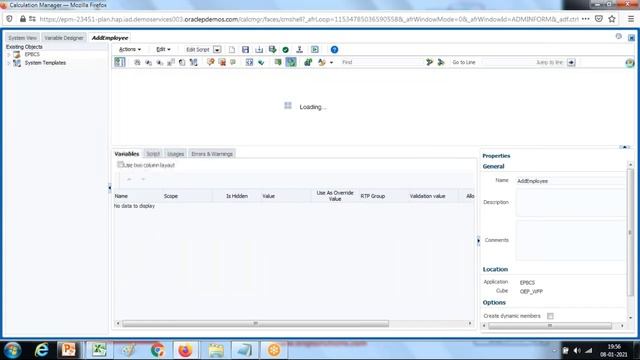Open the dropdown arrow beside the palette icon
The height and width of the screenshot is (360, 640).
coord(331,62)
